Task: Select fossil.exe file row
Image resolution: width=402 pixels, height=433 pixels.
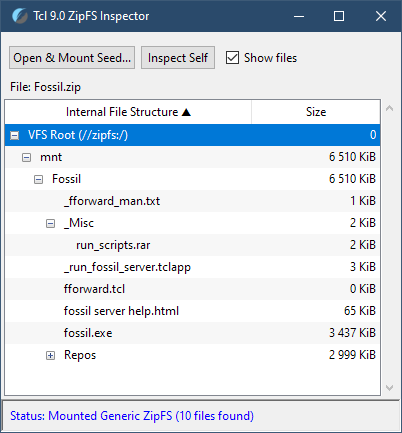Action: click(x=192, y=333)
